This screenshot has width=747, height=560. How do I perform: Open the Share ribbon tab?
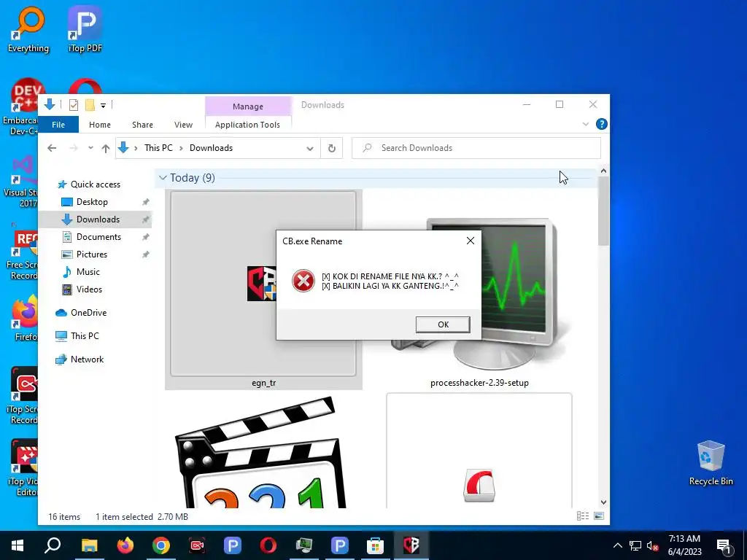(142, 125)
